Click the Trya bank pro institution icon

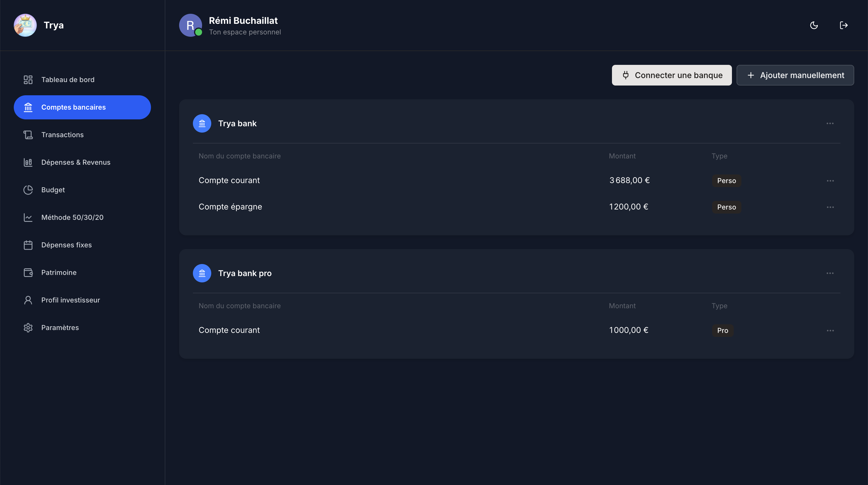tap(202, 273)
